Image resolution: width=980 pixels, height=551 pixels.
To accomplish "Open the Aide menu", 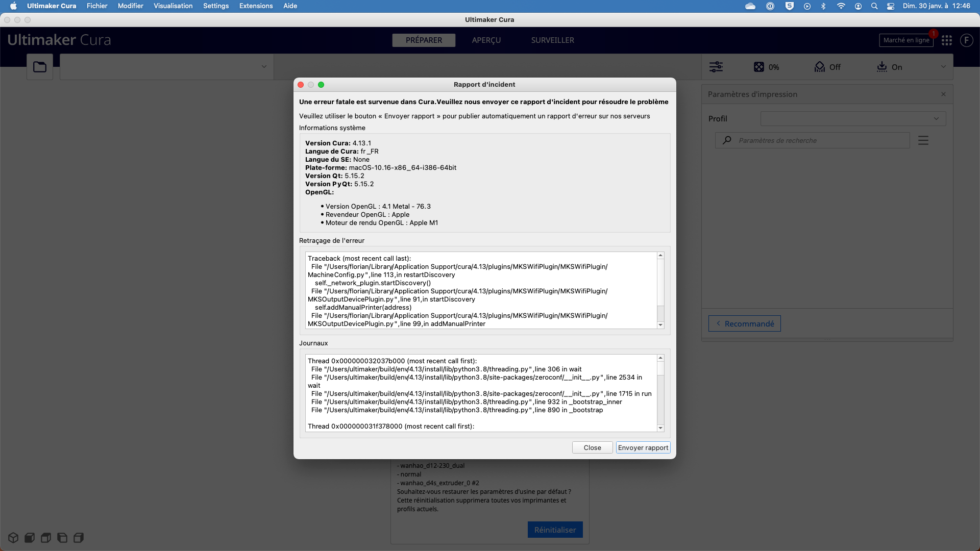I will pos(290,6).
